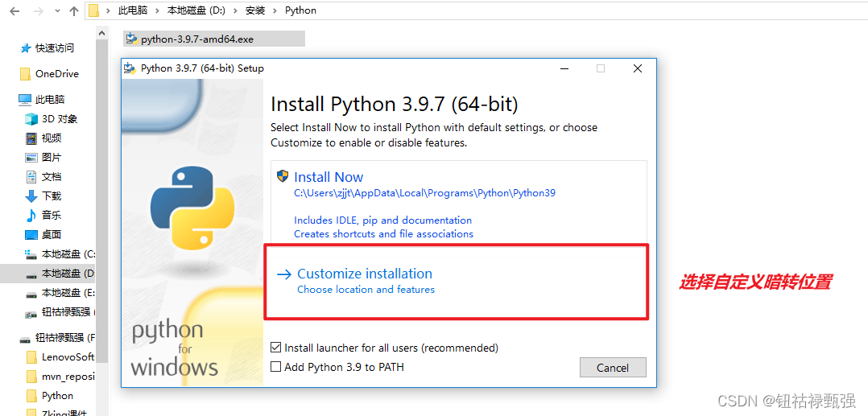This screenshot has width=868, height=416.
Task: Click Install Now in Python Setup
Action: [x=329, y=177]
